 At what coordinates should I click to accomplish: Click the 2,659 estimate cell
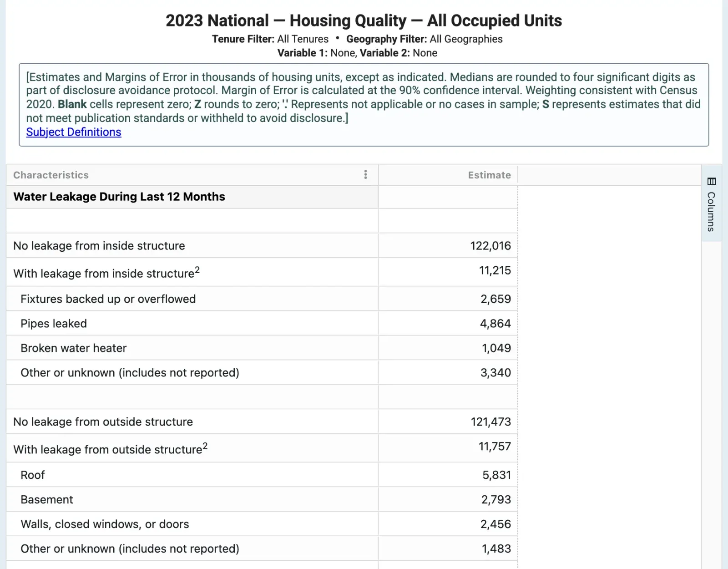click(448, 299)
